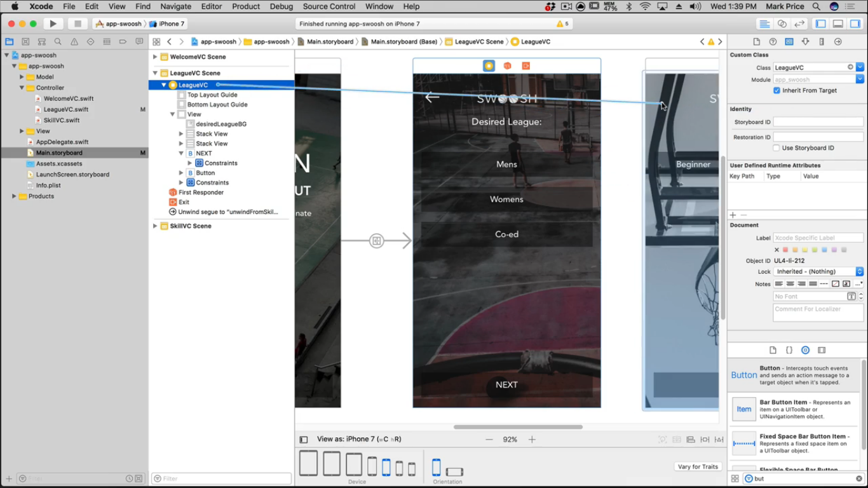Screen dimensions: 868x488
Task: Open the Class dropdown arrow
Action: click(860, 67)
